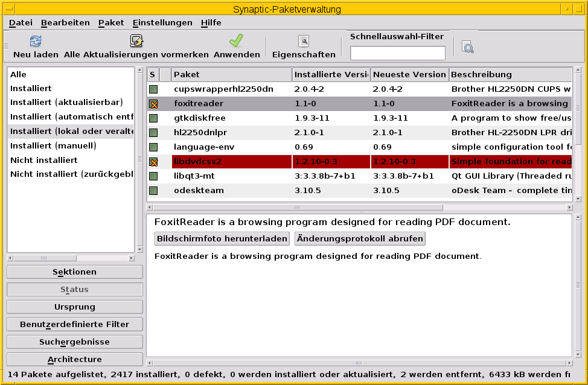Open the Architecture filter panel

[x=74, y=359]
